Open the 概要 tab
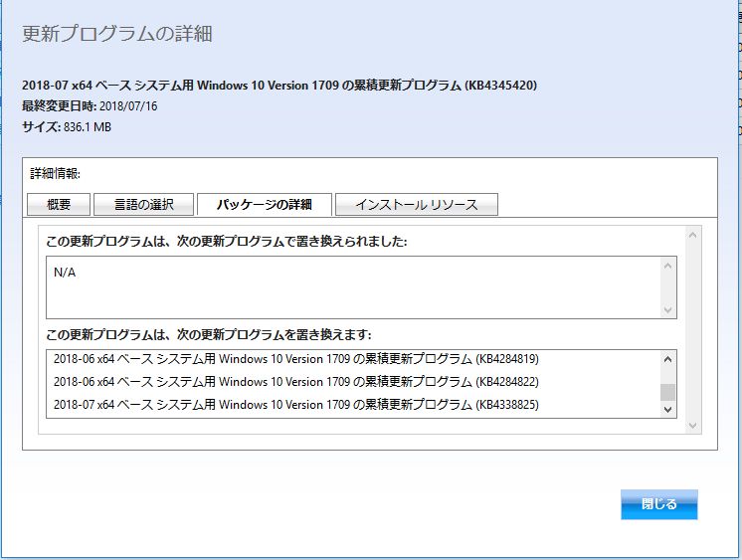742x560 pixels. pyautogui.click(x=59, y=205)
